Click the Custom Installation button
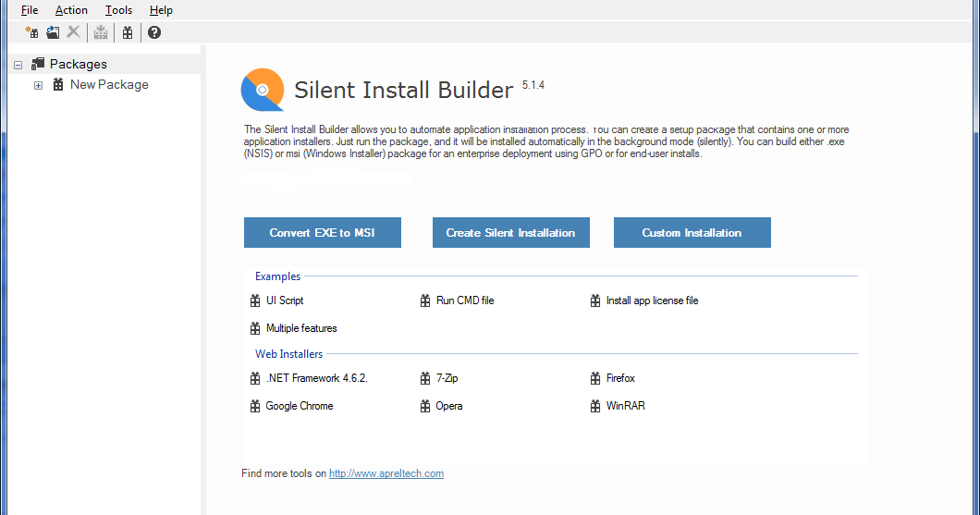 tap(692, 232)
